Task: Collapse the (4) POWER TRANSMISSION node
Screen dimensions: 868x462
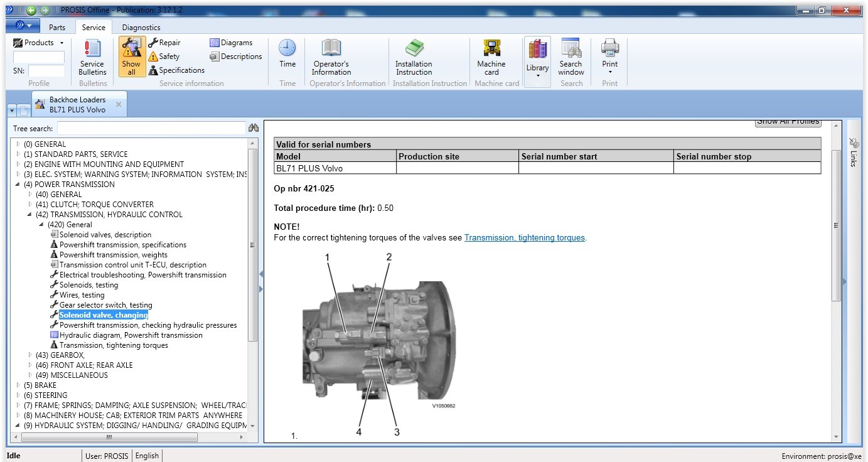Action: pos(18,185)
